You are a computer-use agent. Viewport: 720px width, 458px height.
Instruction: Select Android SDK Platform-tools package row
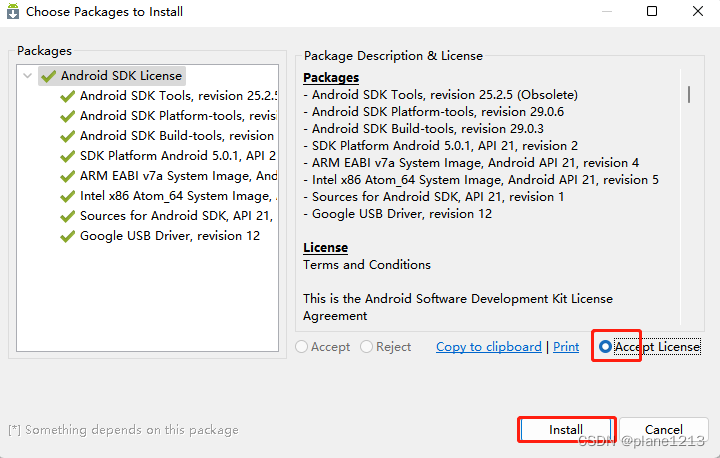pos(168,116)
